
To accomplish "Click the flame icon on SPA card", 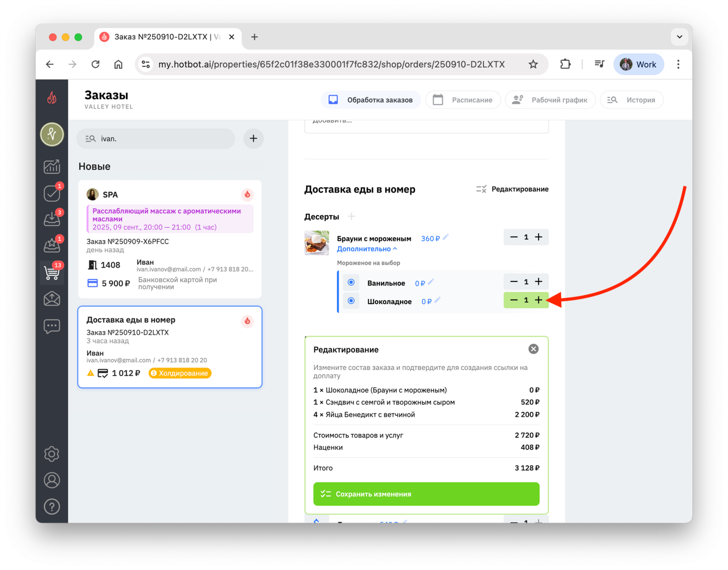I will (x=247, y=195).
